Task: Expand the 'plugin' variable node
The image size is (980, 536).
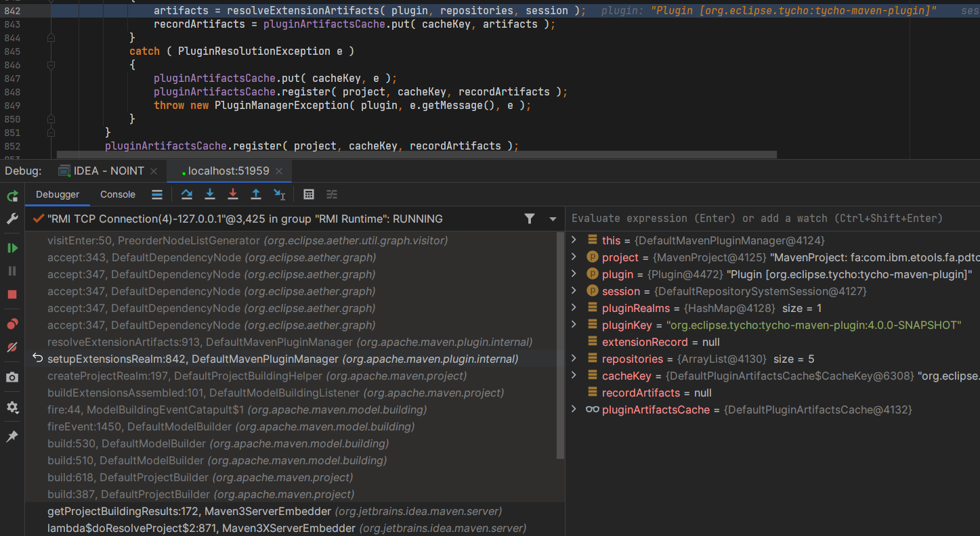Action: 574,274
